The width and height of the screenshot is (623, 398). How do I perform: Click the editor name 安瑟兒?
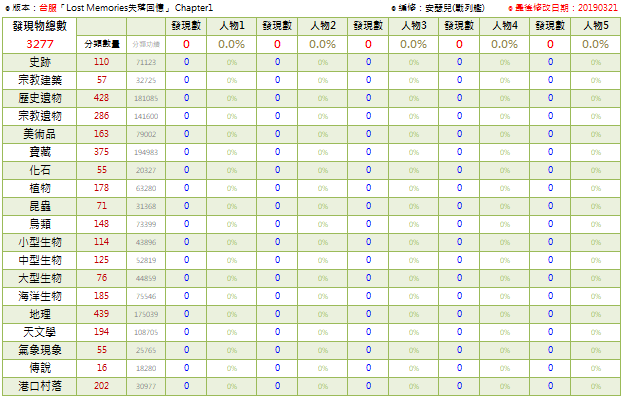point(438,8)
